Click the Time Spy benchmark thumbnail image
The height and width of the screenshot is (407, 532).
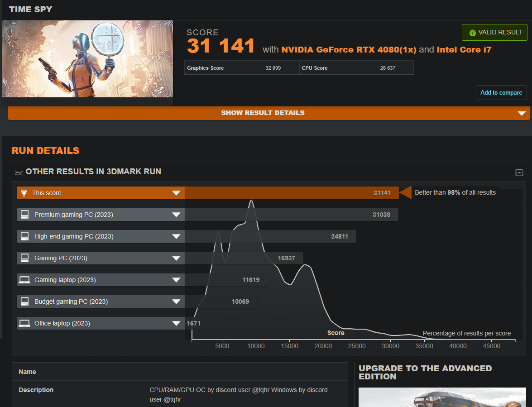click(87, 59)
